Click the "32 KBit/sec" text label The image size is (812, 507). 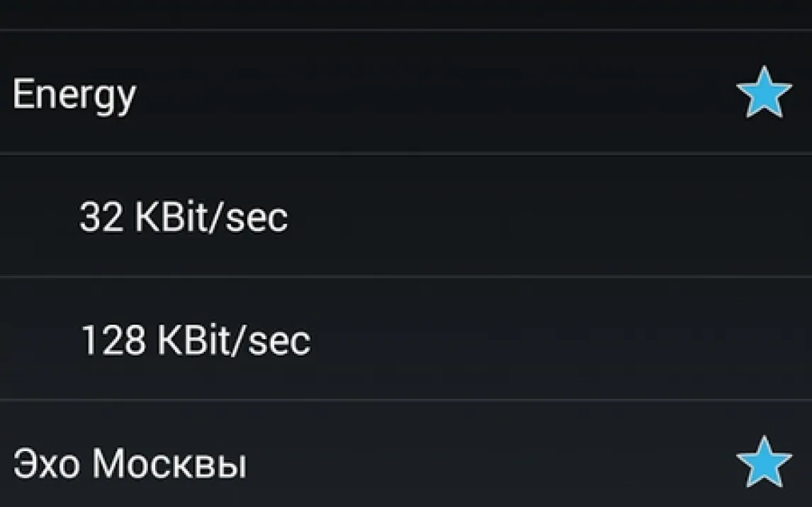(x=184, y=216)
